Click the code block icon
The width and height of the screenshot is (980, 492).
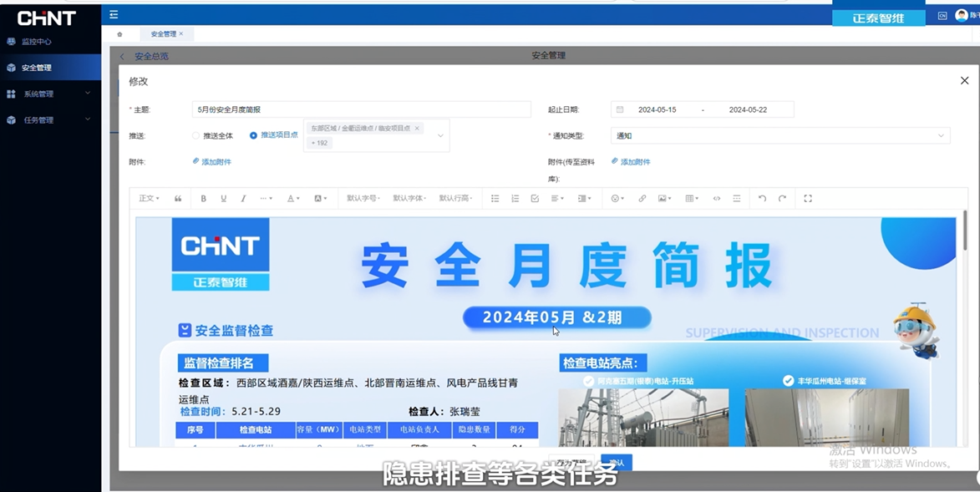tap(717, 198)
